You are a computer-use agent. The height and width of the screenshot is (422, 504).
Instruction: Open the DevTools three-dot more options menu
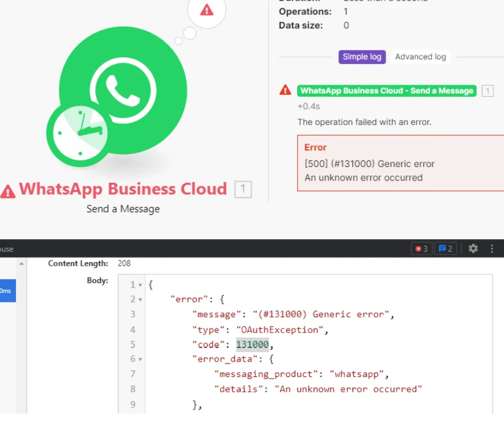tap(492, 249)
